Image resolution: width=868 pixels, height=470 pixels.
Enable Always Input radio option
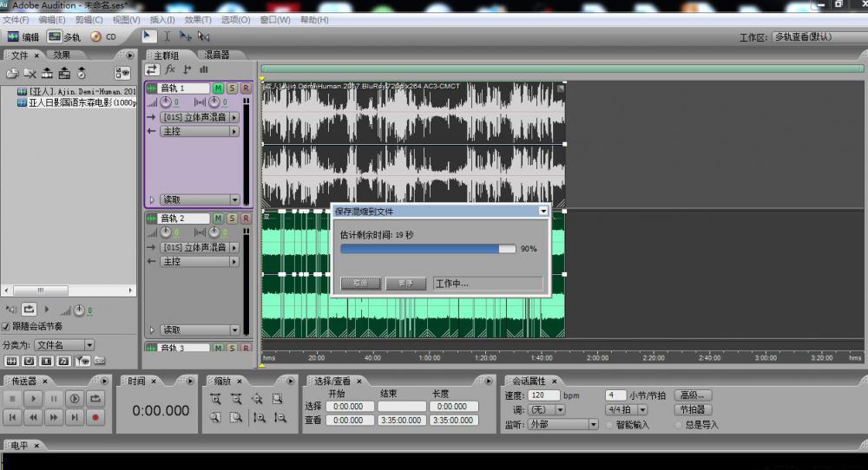point(679,425)
